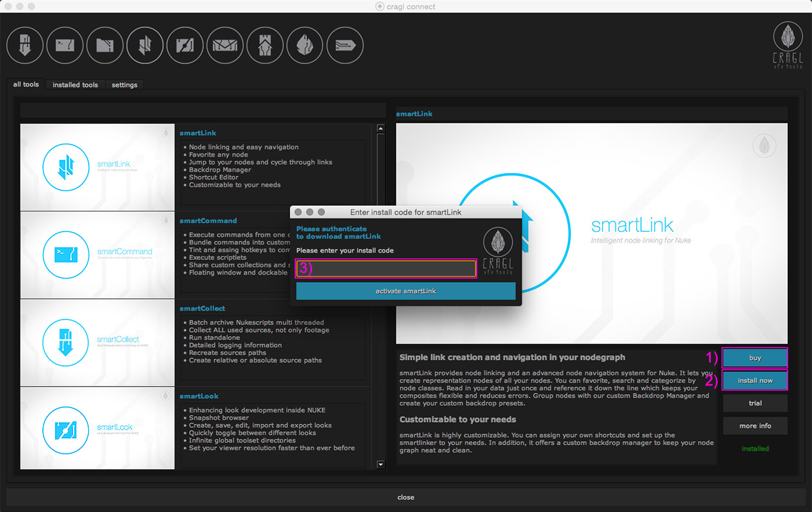Open the envelope icon in top toolbar

pyautogui.click(x=225, y=45)
